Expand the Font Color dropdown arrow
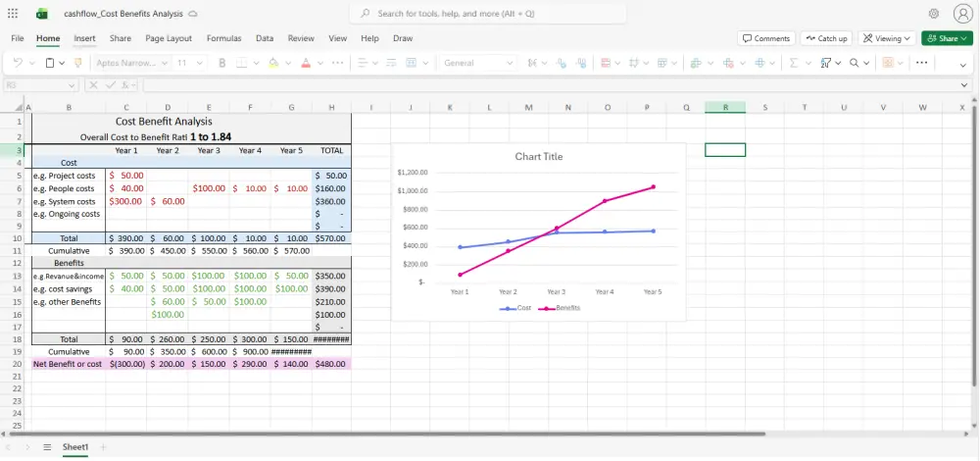This screenshot has width=980, height=461. (x=320, y=63)
